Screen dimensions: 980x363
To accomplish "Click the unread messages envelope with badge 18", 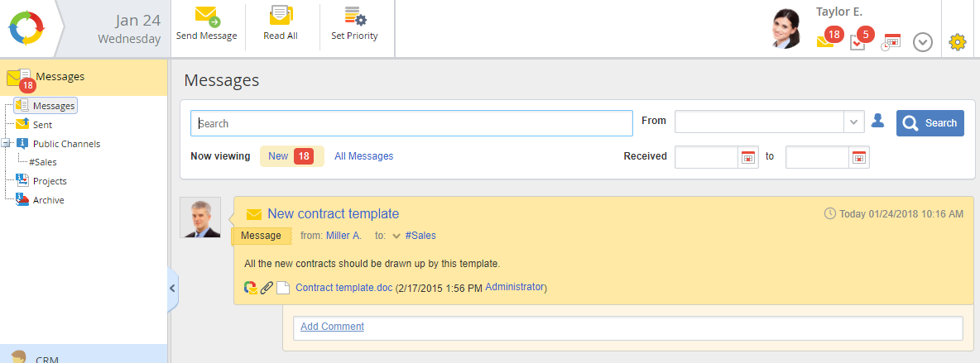I will (827, 40).
